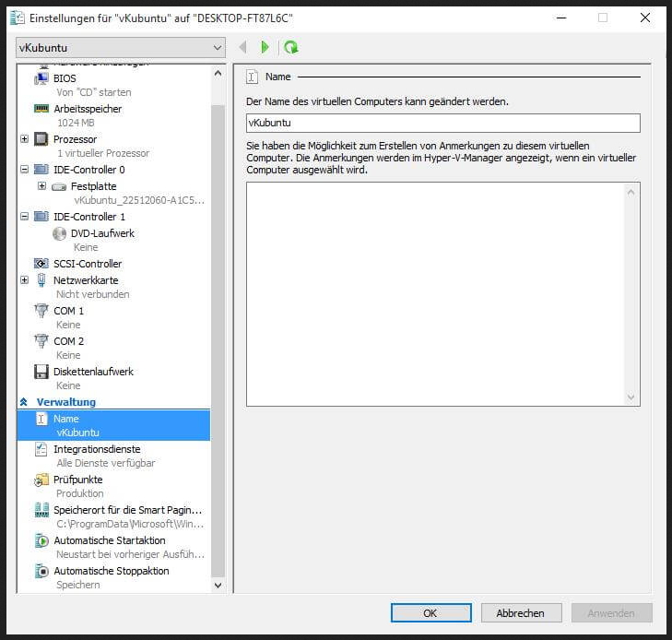Minimize the Einstellungen window

561,18
